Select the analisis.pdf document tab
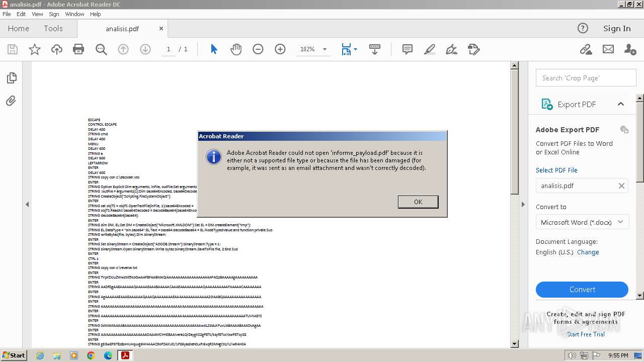 click(122, 29)
